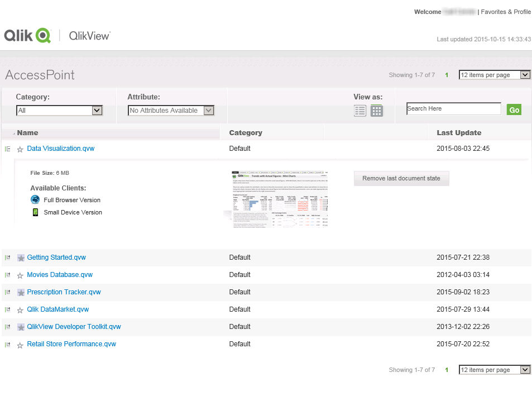Image resolution: width=532 pixels, height=396 pixels.
Task: Click the Qlik logo
Action: (27, 35)
